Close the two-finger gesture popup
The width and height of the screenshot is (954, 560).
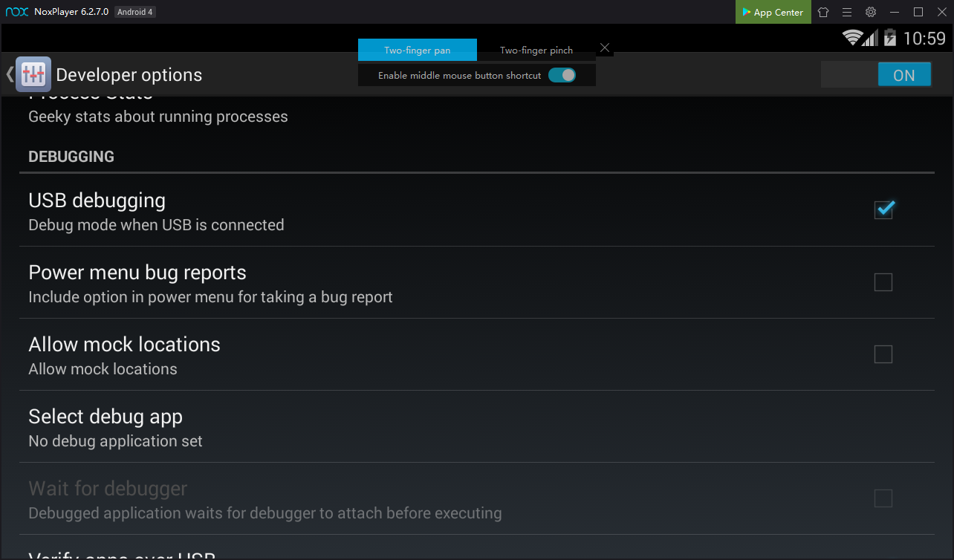[x=605, y=48]
